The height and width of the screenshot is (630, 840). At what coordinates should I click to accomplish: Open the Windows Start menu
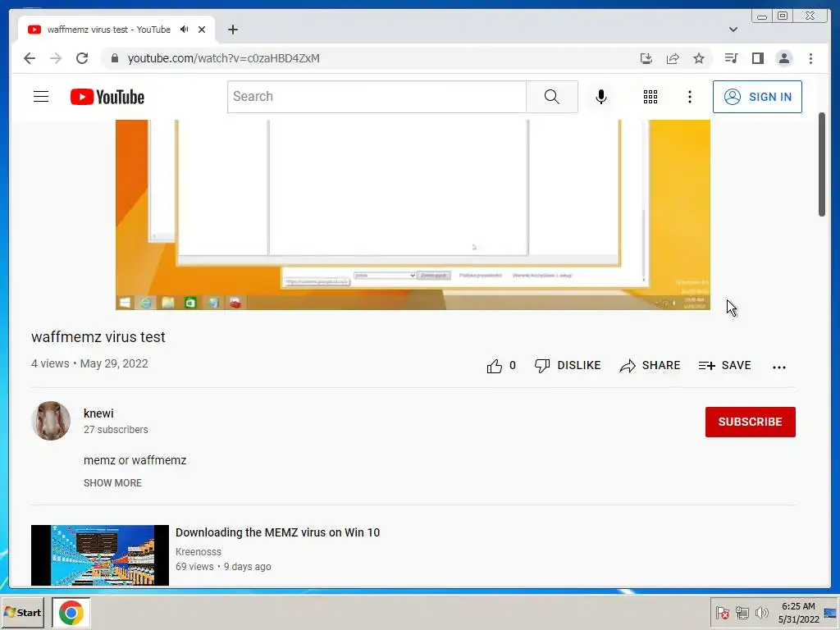(x=22, y=612)
